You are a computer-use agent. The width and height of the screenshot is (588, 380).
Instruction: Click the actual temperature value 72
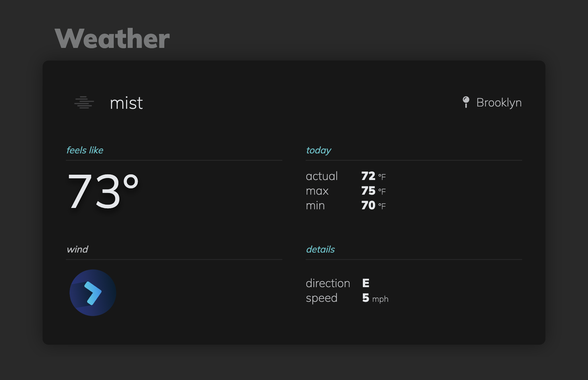coord(368,176)
